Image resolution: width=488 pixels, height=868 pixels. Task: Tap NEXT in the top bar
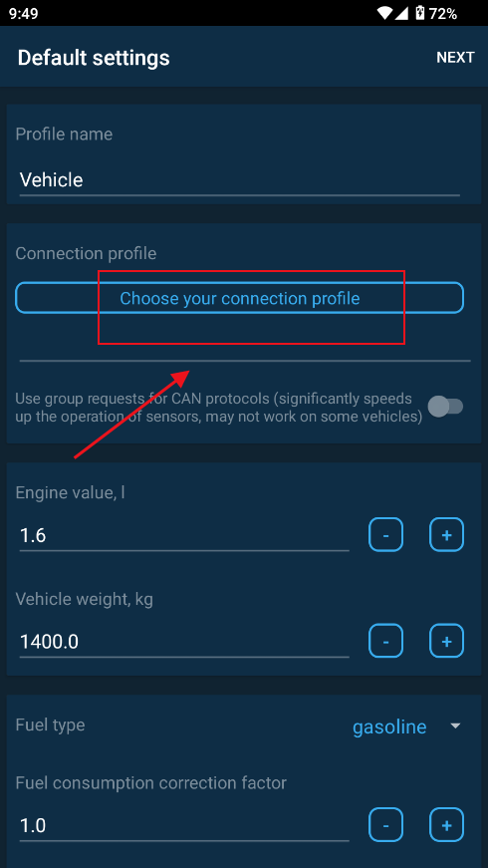point(455,58)
